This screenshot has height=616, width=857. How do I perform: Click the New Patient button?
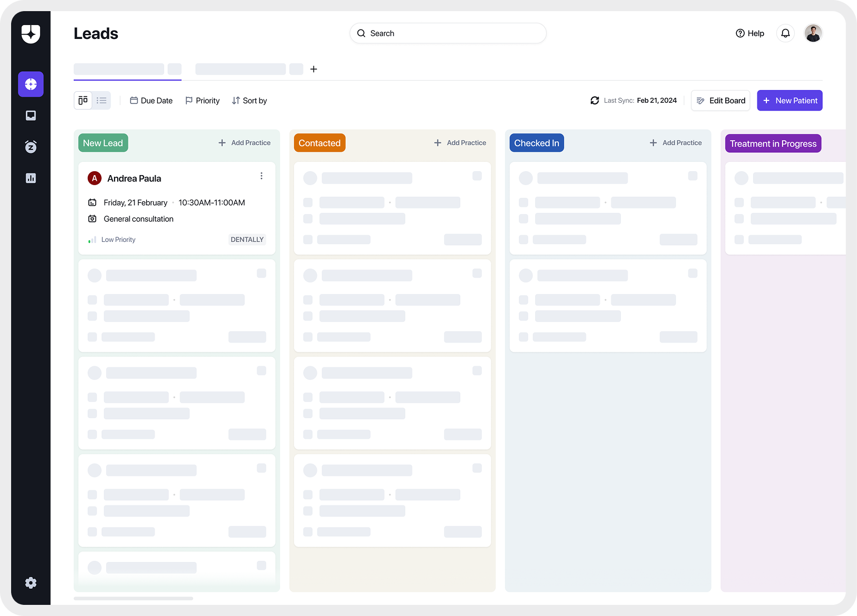(x=789, y=101)
